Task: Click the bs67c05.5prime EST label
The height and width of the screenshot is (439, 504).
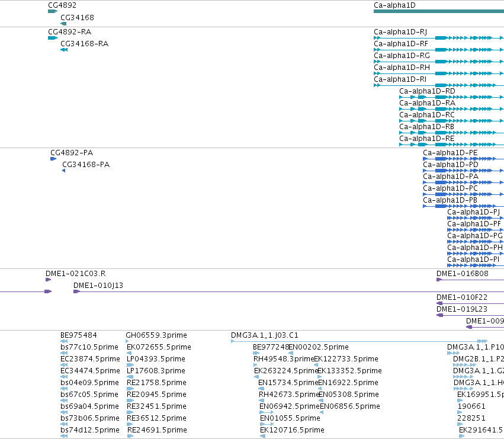Action: click(x=89, y=395)
